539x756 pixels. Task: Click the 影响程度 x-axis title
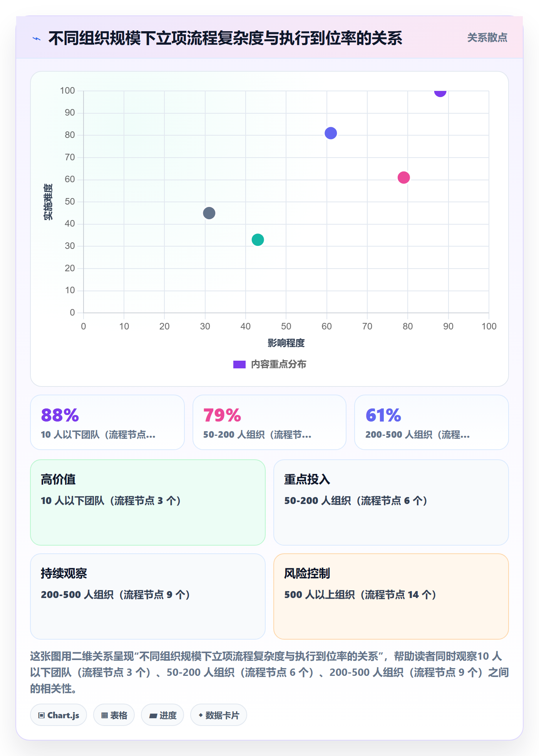click(286, 343)
